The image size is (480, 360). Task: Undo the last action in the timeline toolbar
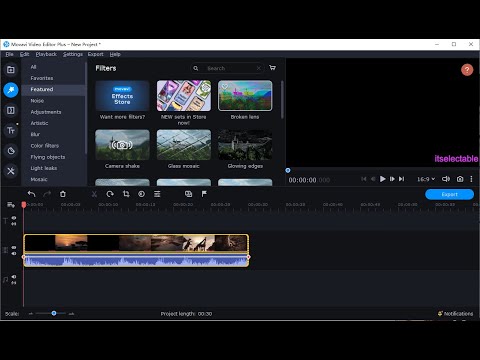click(x=31, y=194)
